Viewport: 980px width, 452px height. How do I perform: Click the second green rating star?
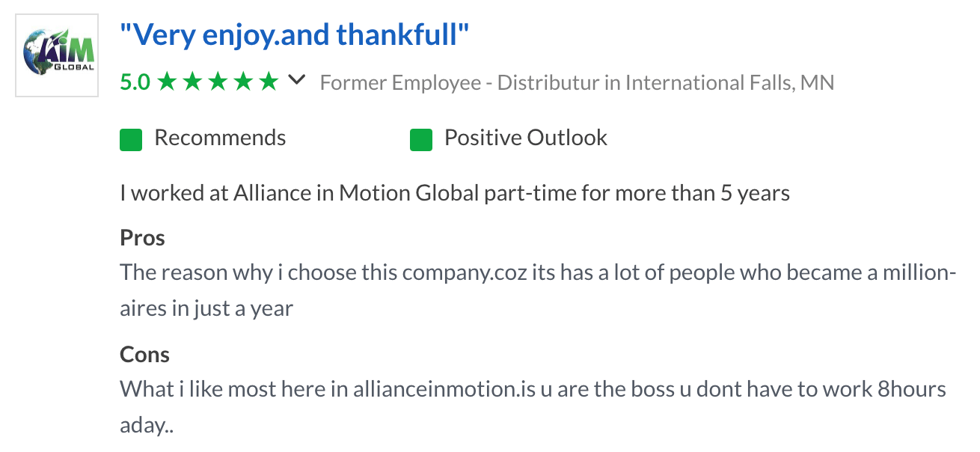pos(193,82)
